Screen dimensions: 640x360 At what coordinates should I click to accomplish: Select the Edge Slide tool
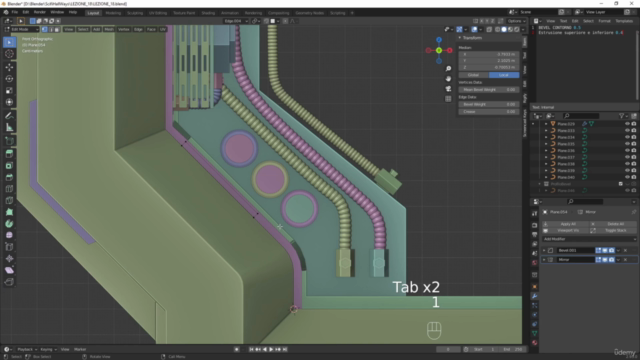pyautogui.click(x=9, y=247)
